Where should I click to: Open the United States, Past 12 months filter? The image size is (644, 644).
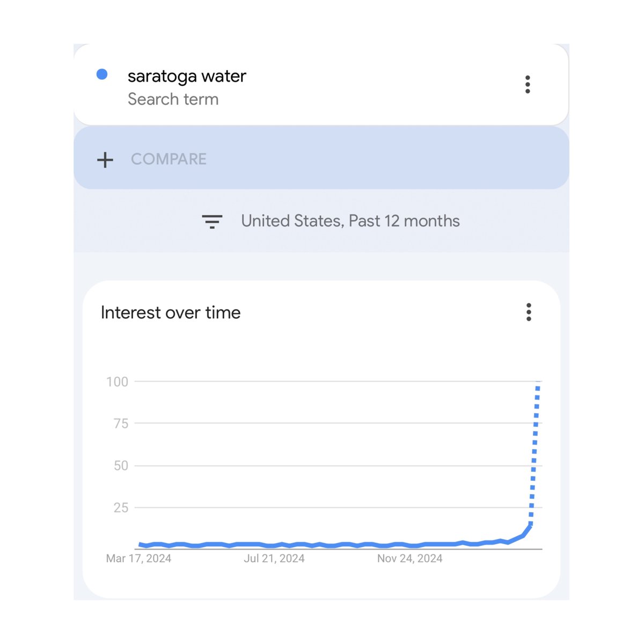pyautogui.click(x=350, y=221)
